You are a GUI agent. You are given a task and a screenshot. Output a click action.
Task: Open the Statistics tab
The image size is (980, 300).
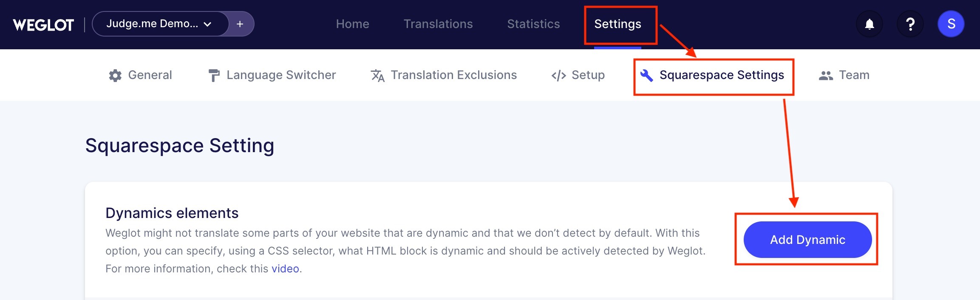point(533,24)
